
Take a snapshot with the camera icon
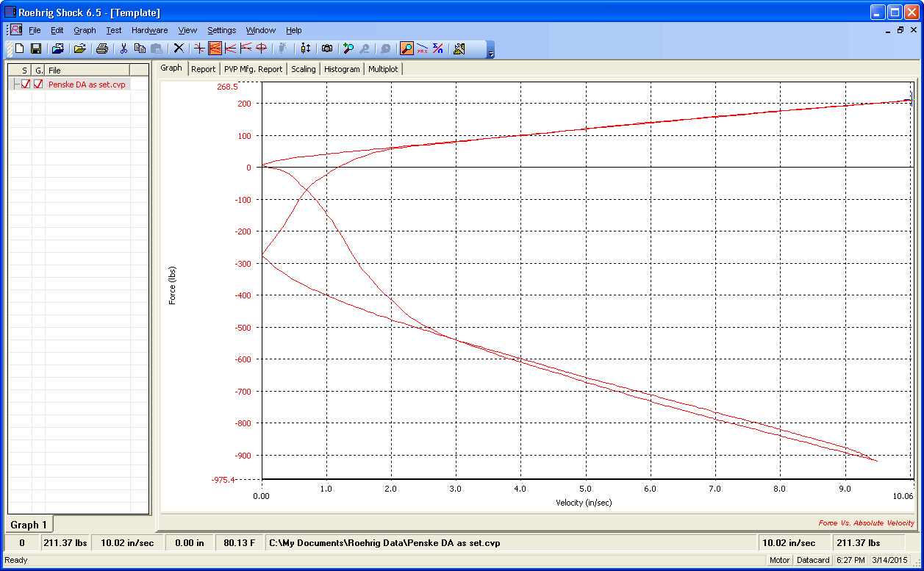point(327,49)
